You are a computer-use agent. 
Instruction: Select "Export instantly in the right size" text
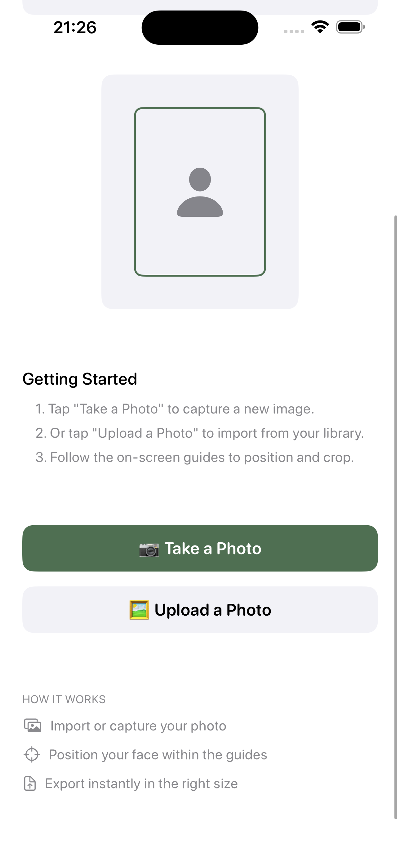[x=141, y=784]
